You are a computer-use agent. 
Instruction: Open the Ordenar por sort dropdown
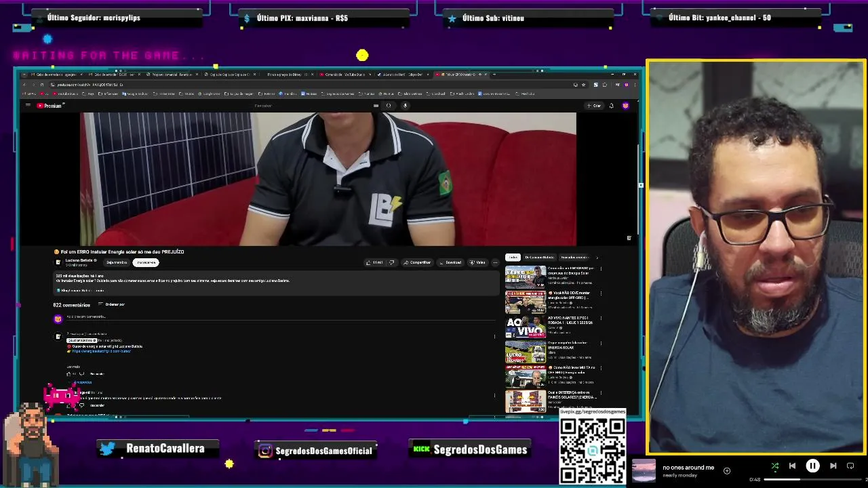click(x=111, y=304)
